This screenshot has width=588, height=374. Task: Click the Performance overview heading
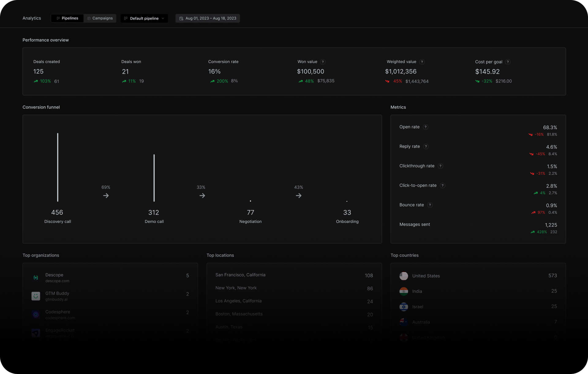(46, 40)
